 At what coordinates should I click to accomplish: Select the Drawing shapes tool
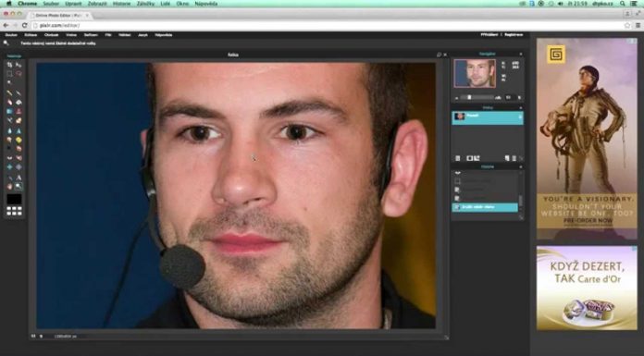coord(19,120)
